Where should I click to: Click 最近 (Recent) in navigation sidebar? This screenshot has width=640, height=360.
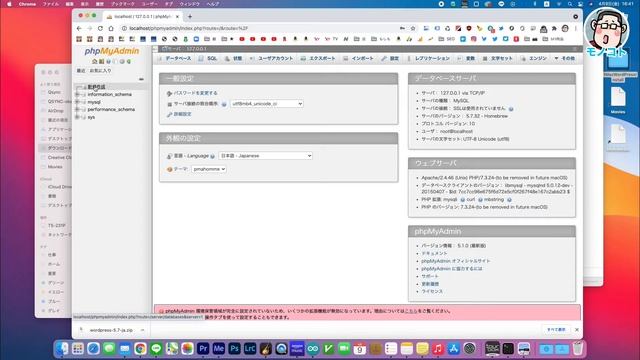tap(81, 71)
